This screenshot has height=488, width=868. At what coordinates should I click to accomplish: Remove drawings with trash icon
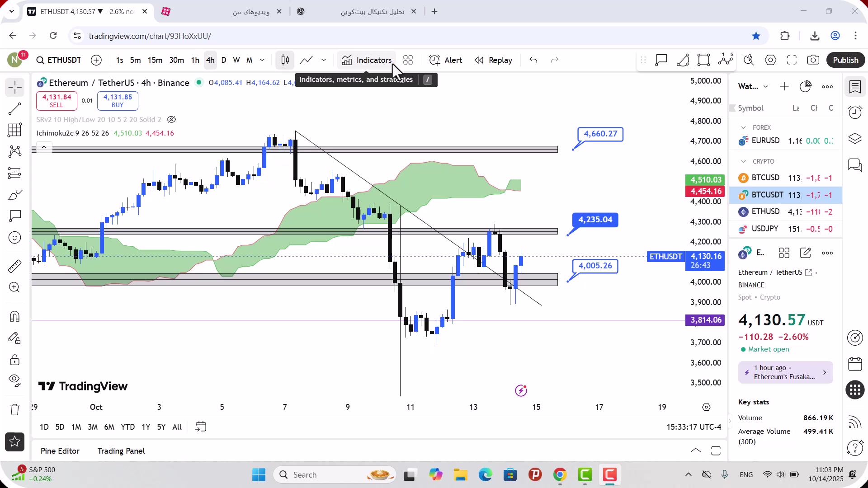pos(14,410)
